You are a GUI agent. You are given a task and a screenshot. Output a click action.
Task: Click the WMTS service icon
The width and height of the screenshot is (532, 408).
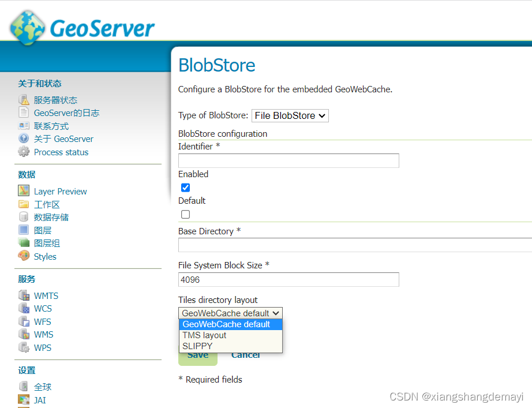(x=24, y=295)
